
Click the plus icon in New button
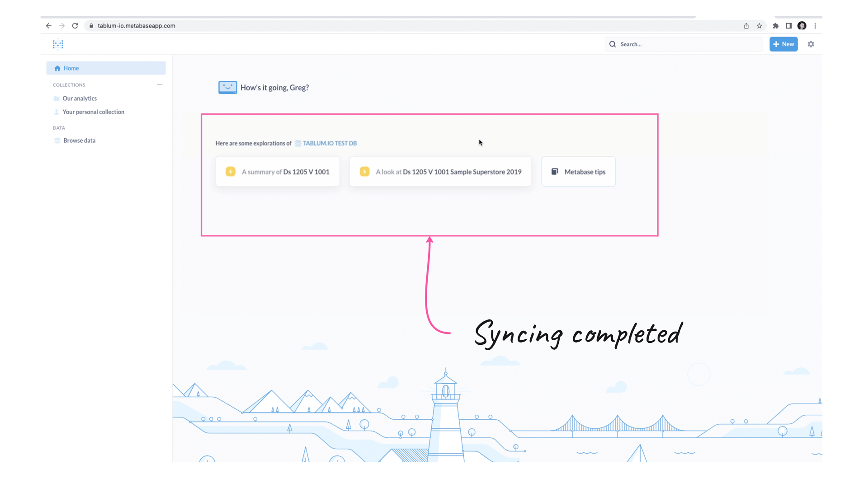(776, 44)
